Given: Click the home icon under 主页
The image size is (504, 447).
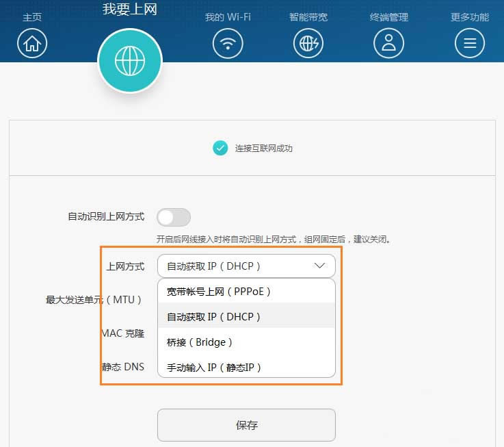Looking at the screenshot, I should (32, 43).
